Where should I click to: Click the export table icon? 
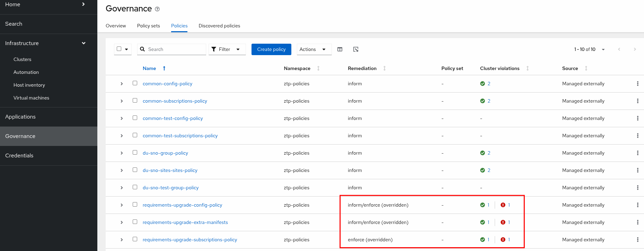(x=356, y=49)
